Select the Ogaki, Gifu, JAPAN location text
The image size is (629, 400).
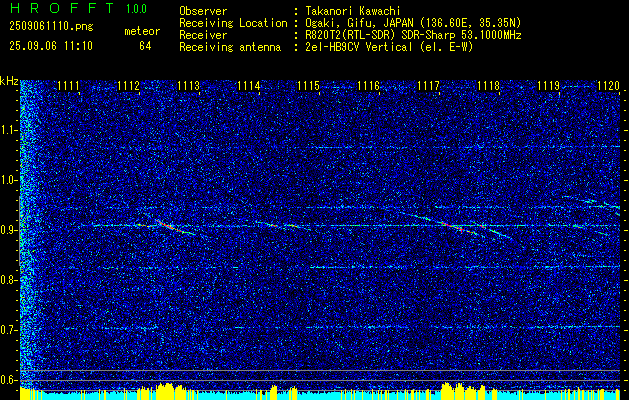[x=413, y=23]
